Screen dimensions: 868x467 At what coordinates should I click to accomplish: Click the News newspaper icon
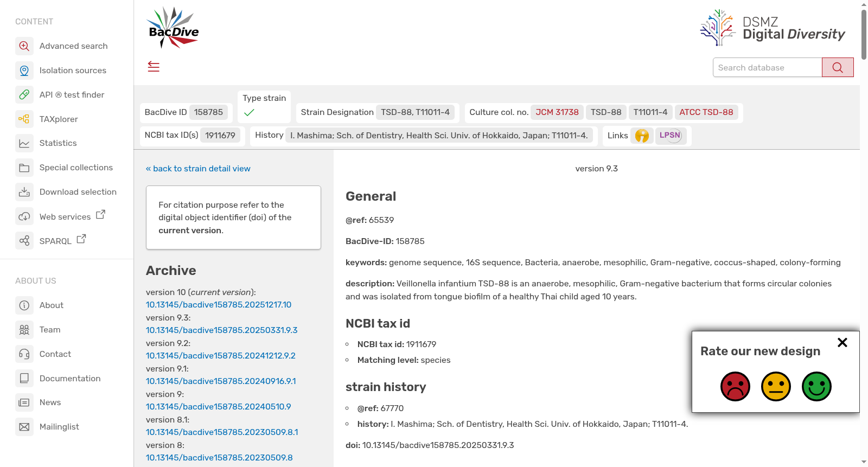click(24, 402)
